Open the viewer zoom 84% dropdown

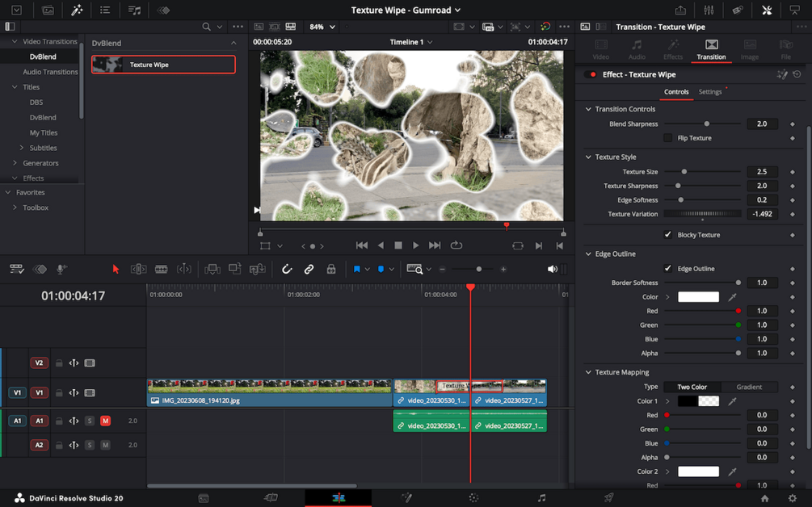pos(322,27)
